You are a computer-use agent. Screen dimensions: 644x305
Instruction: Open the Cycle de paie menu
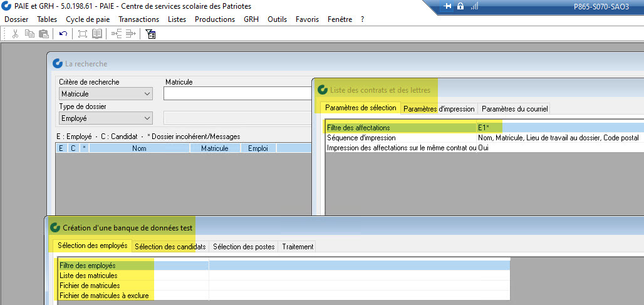point(88,19)
